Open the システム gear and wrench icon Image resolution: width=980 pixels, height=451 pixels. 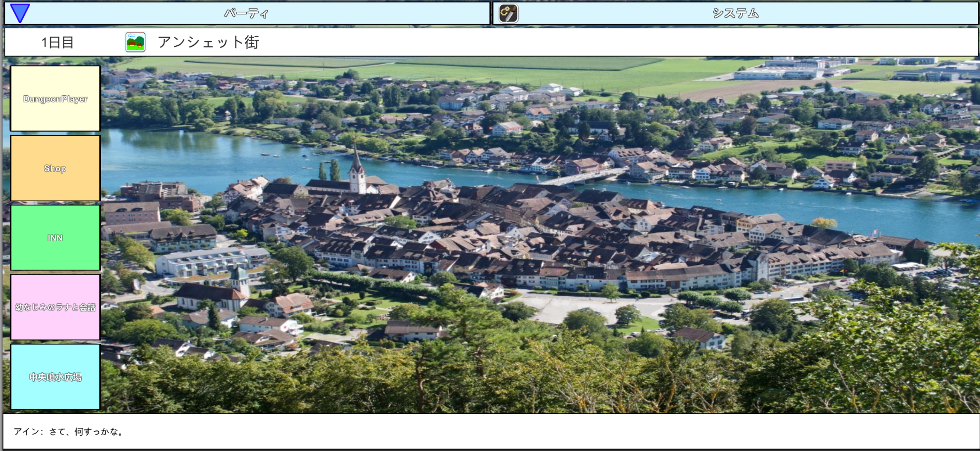508,14
